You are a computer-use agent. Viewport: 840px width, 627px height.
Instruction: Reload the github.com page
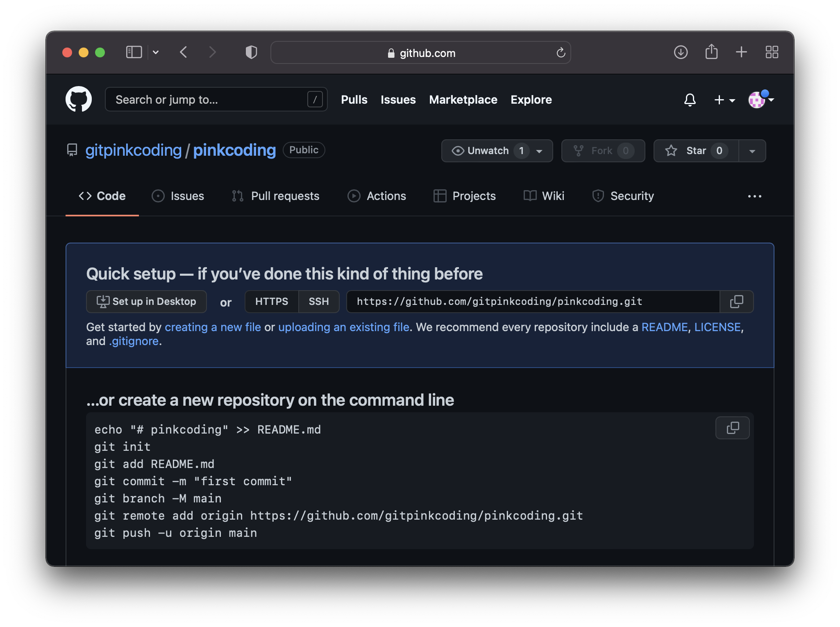(561, 52)
